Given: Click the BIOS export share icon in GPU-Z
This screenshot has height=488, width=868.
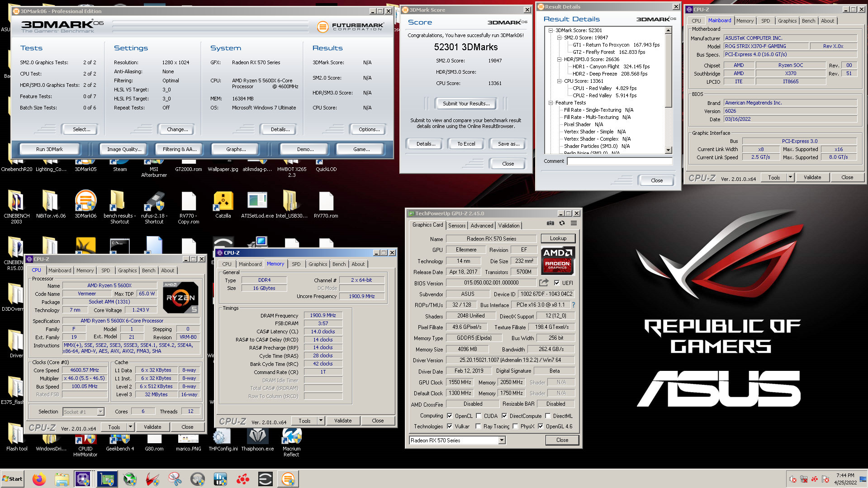Looking at the screenshot, I should point(544,283).
